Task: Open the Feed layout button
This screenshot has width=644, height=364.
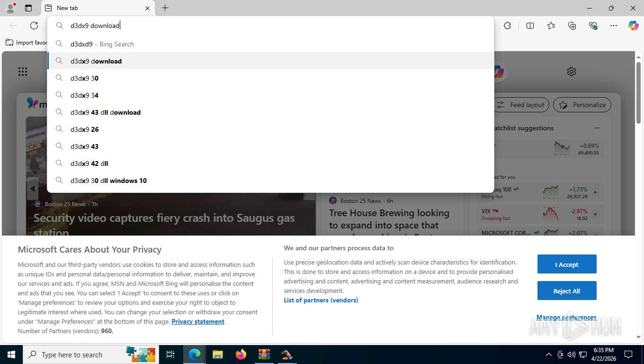Action: (521, 105)
